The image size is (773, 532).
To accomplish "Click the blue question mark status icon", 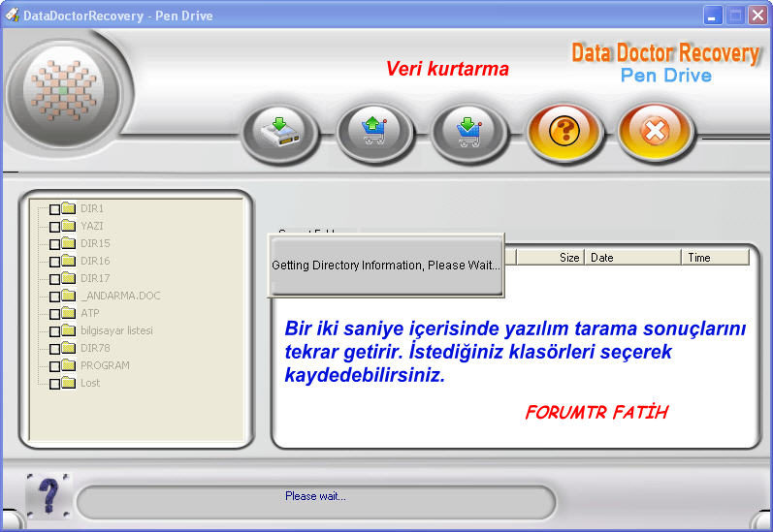I will 48,496.
